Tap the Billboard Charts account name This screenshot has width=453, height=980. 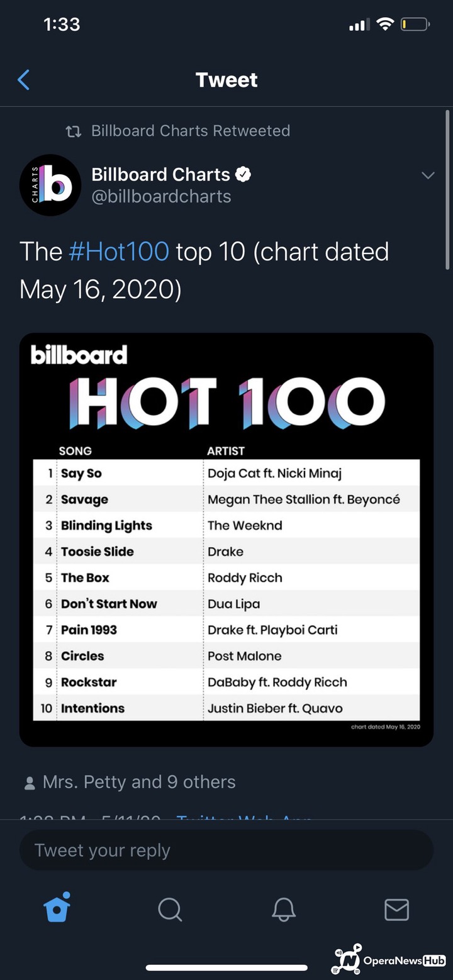pos(160,174)
